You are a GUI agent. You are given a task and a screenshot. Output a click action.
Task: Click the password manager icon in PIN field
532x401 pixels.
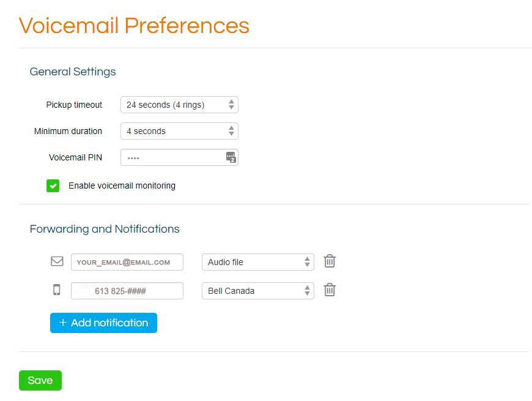pos(231,157)
